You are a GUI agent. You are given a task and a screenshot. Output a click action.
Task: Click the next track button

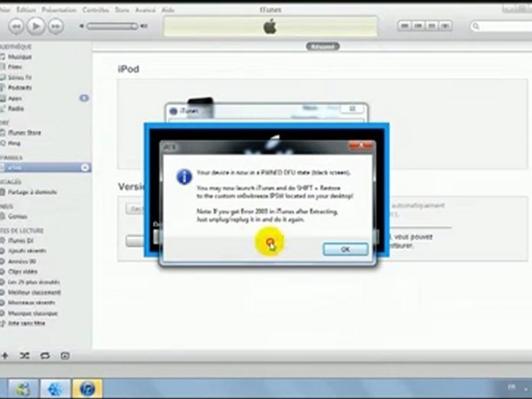(55, 26)
